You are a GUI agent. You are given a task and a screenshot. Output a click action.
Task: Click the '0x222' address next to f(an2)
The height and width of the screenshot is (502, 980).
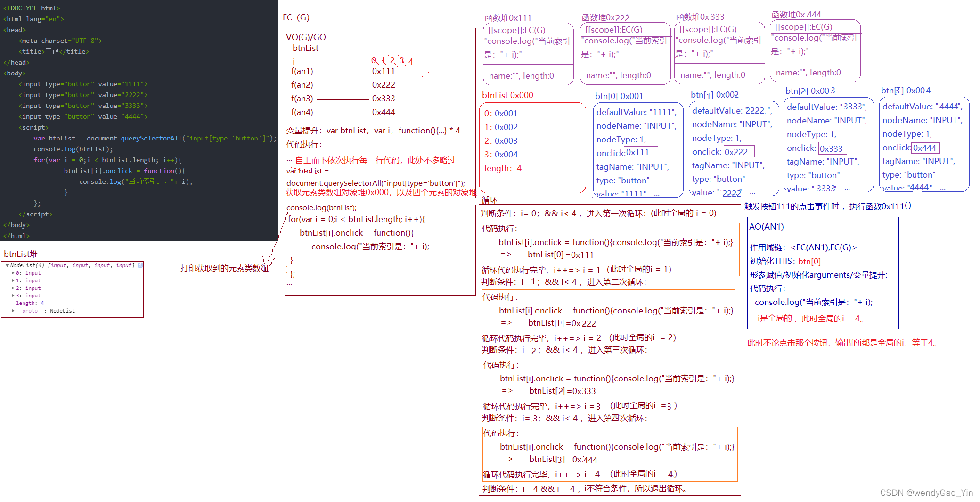tap(384, 85)
